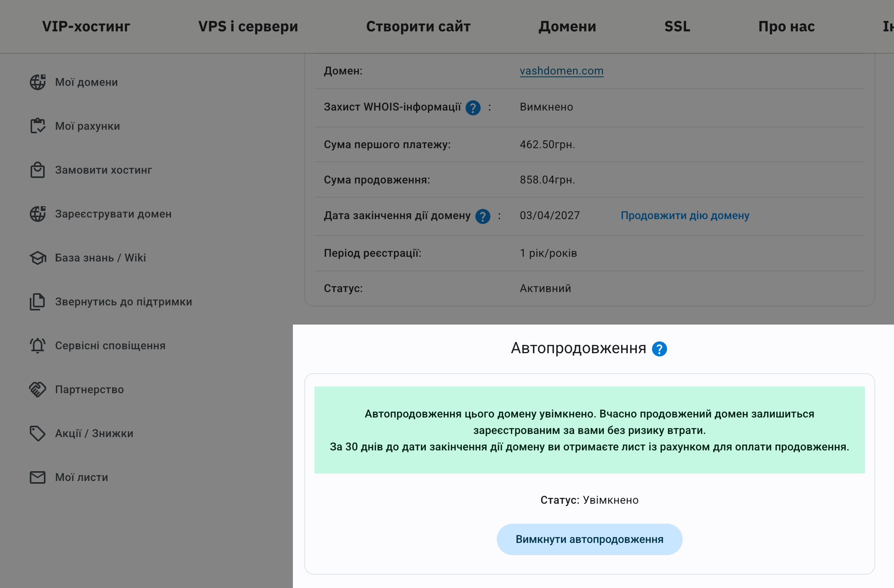Click the WHOIS-інформації help question mark
894x588 pixels.
point(473,108)
